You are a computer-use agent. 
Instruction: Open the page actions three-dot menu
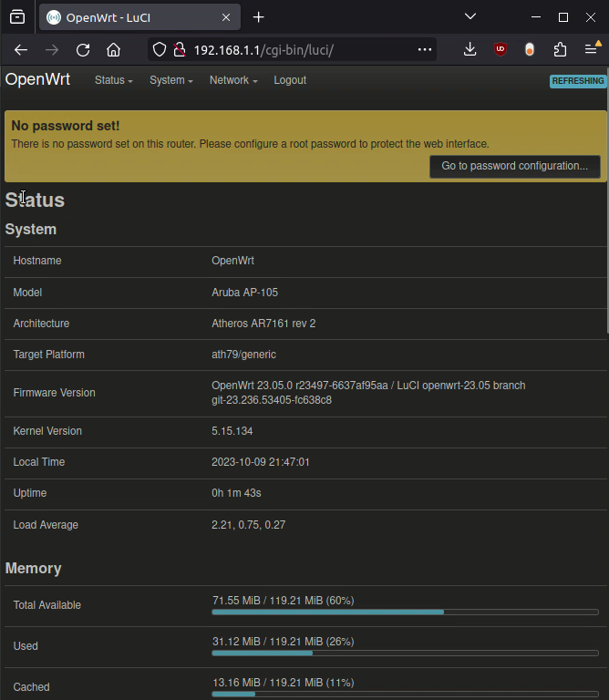[425, 49]
